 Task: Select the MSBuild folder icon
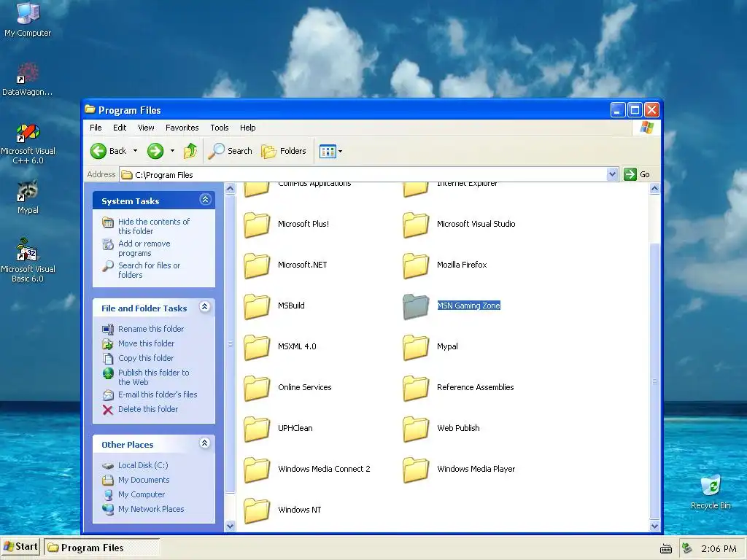[x=257, y=307]
